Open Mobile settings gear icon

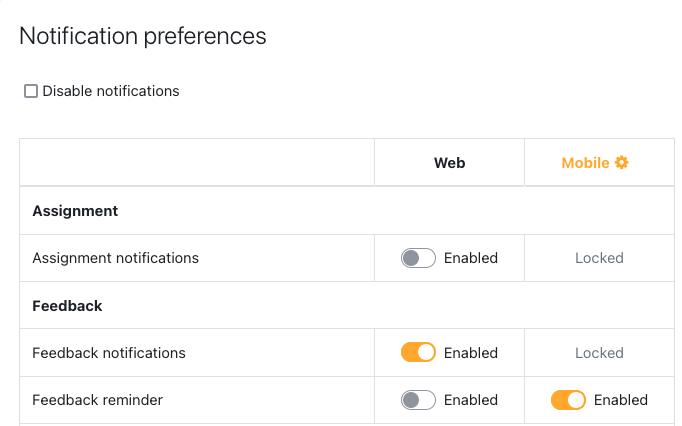pos(622,162)
